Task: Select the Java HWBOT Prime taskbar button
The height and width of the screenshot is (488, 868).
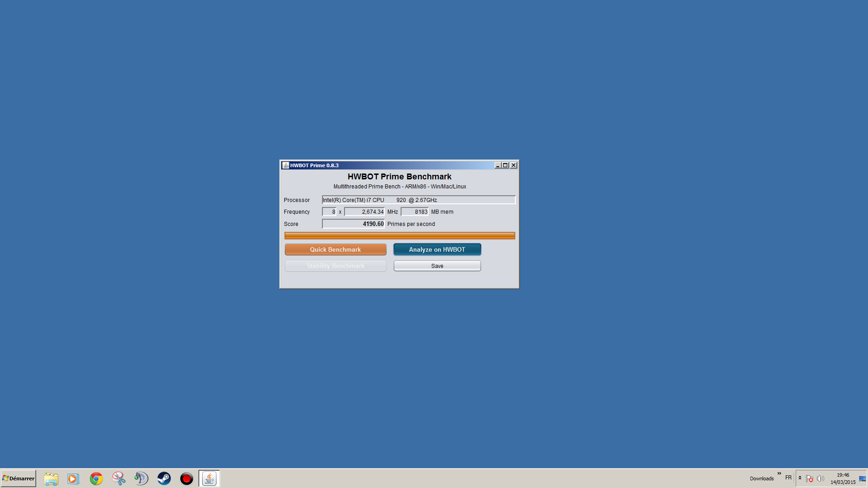Action: (x=209, y=479)
